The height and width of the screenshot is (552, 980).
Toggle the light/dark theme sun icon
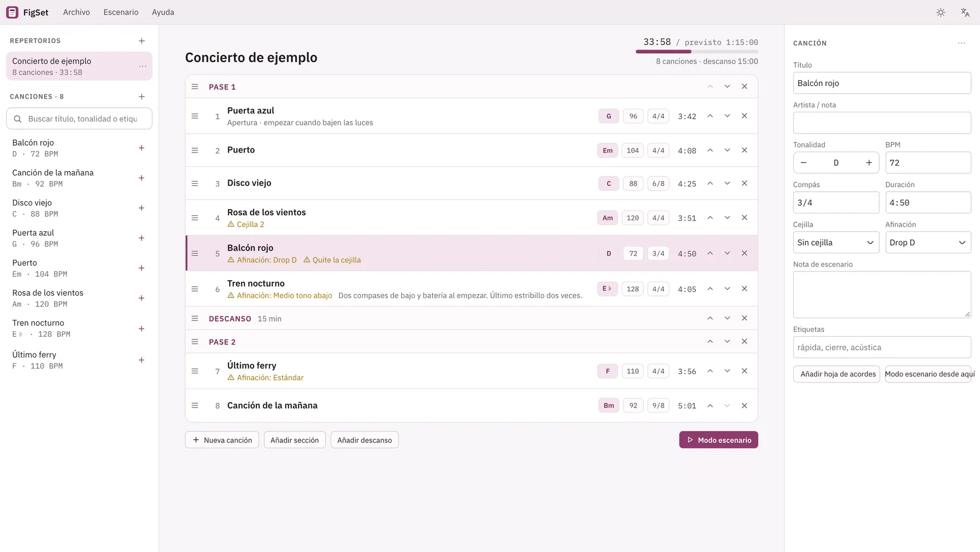tap(941, 12)
